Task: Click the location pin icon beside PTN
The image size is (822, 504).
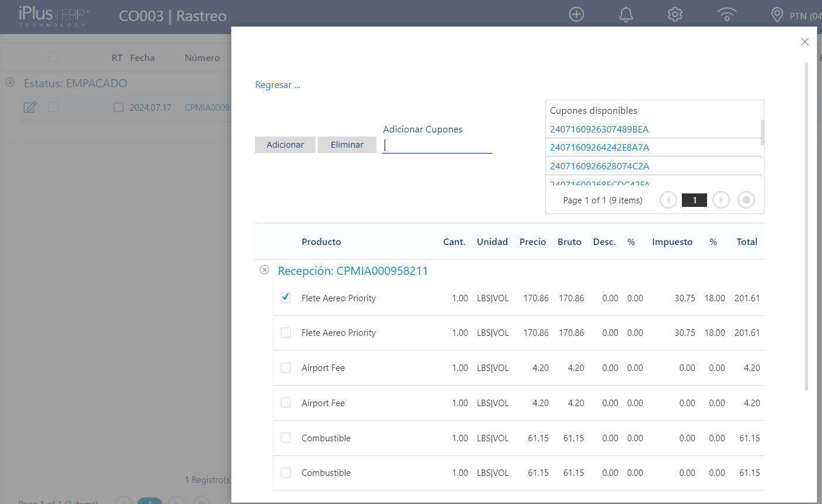Action: (x=777, y=15)
